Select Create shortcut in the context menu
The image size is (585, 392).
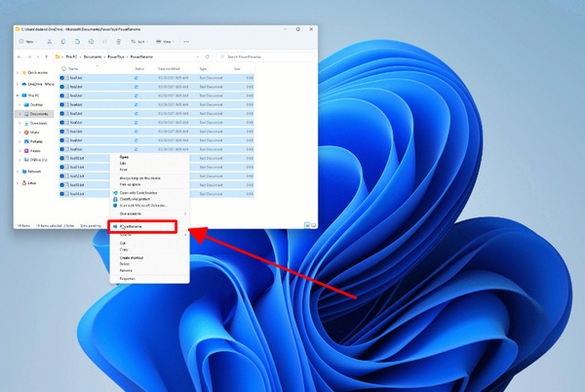[x=132, y=257]
